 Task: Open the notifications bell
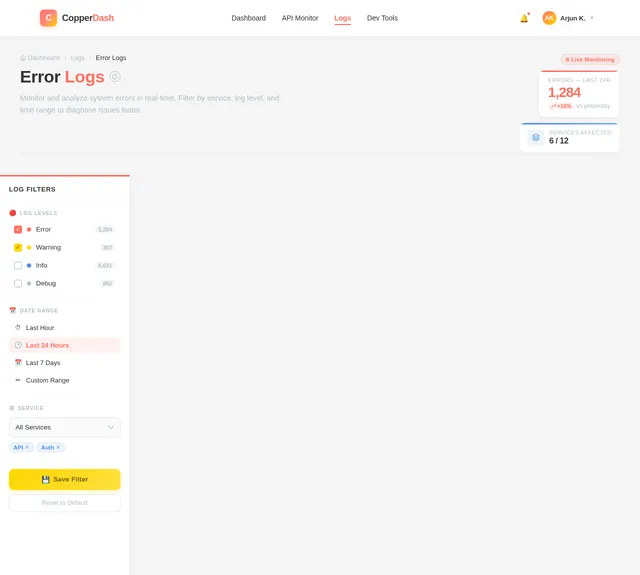524,18
